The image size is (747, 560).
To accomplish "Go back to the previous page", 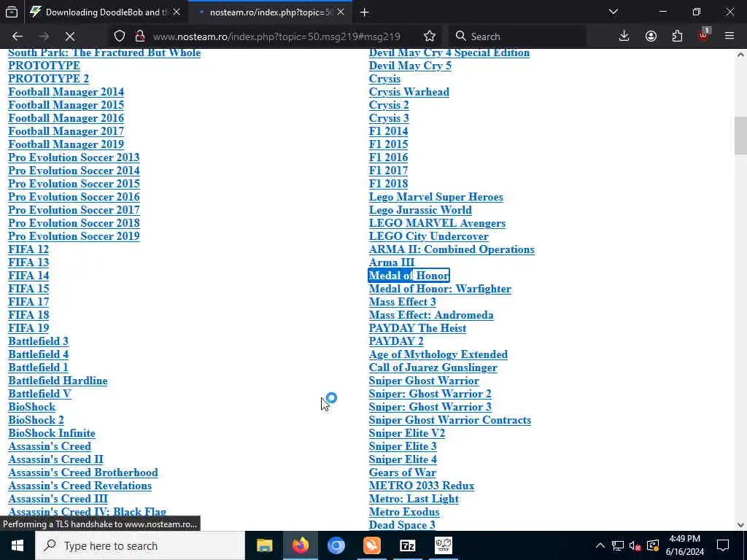I will click(18, 36).
